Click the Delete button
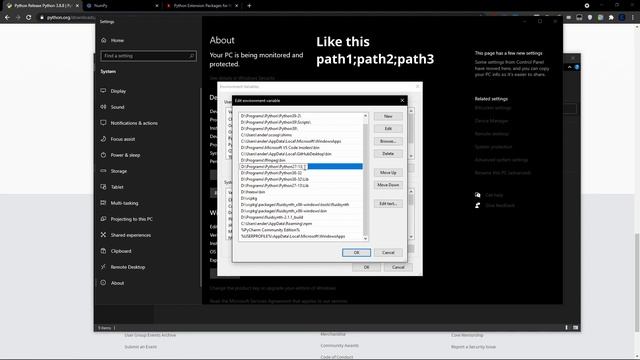The height and width of the screenshot is (360, 640). pyautogui.click(x=388, y=154)
